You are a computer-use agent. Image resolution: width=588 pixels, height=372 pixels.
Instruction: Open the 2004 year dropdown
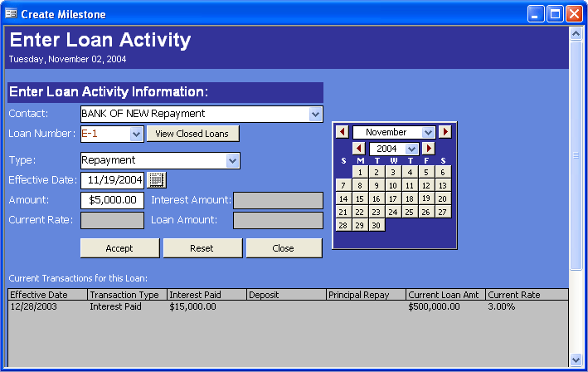(411, 149)
